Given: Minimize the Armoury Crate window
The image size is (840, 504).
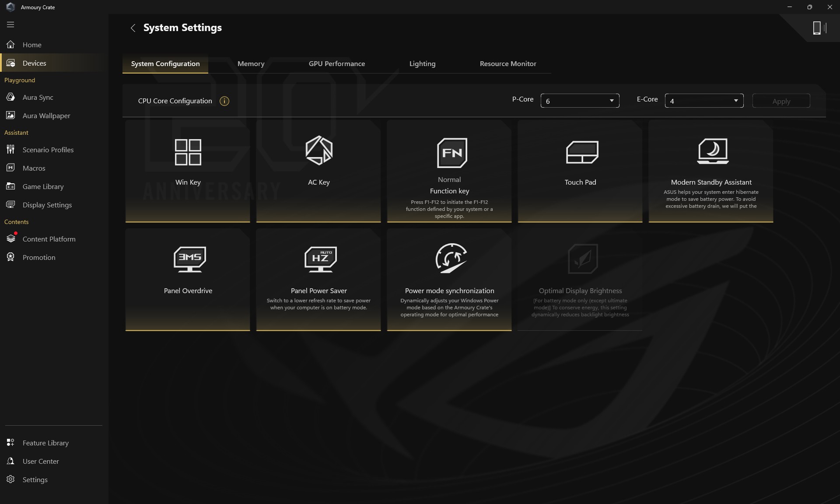Looking at the screenshot, I should [x=790, y=7].
